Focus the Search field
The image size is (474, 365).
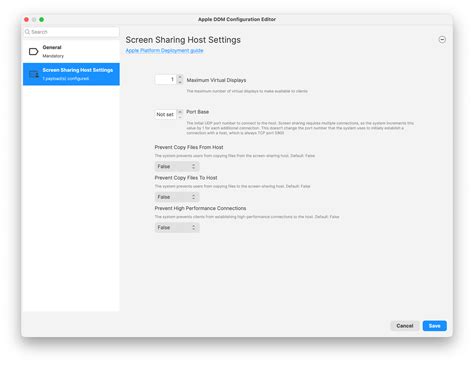point(71,32)
